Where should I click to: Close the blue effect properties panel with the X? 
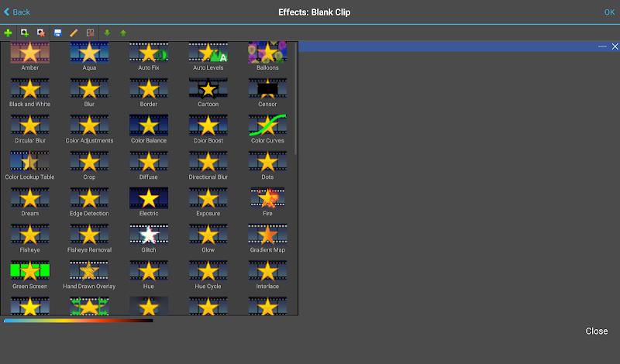(x=615, y=46)
